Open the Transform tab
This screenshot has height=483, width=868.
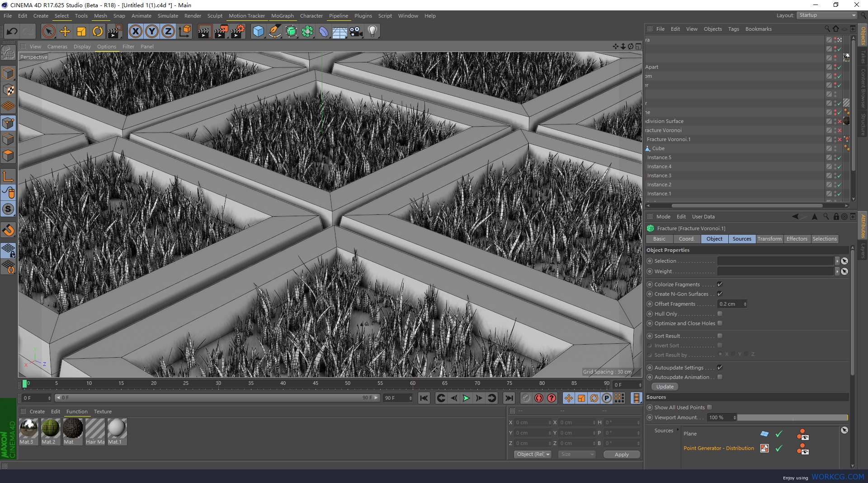tap(769, 239)
